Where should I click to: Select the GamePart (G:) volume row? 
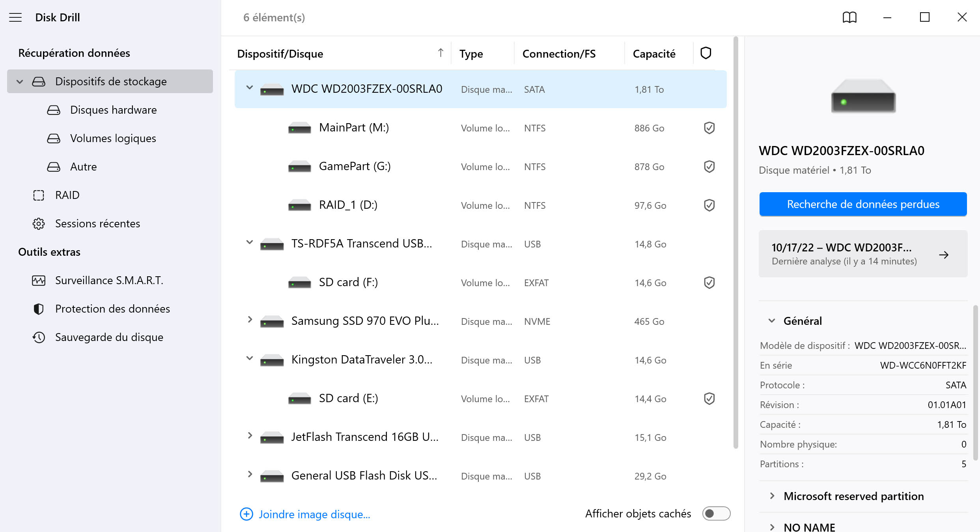(480, 167)
